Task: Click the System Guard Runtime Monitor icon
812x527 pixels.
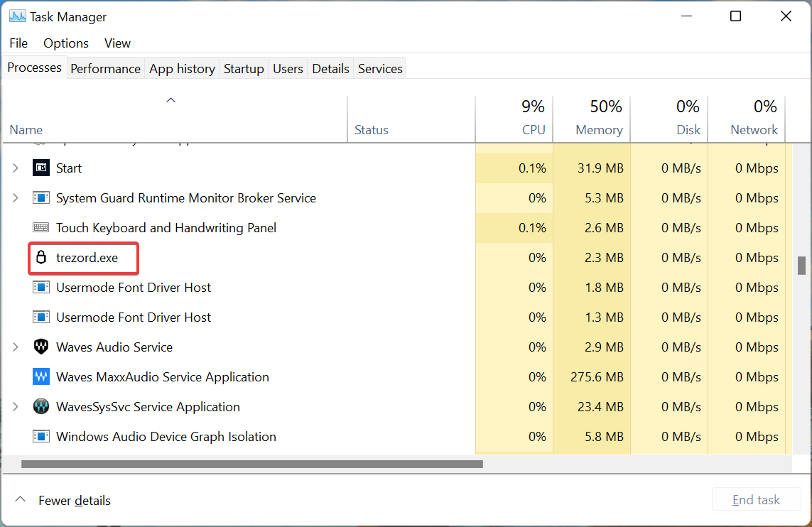Action: pos(41,197)
